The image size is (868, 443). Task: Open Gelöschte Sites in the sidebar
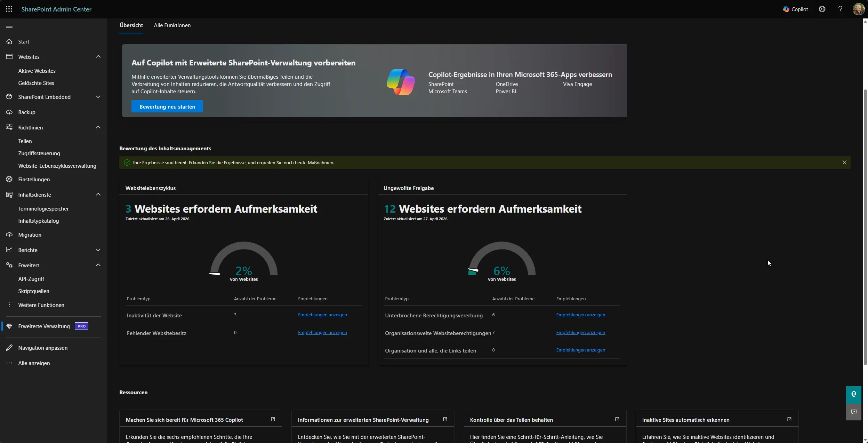(36, 83)
